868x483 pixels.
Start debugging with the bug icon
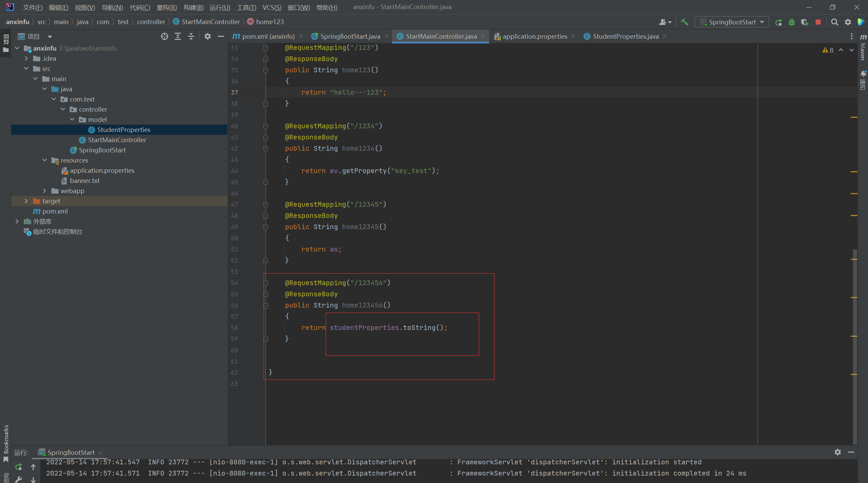(x=792, y=22)
